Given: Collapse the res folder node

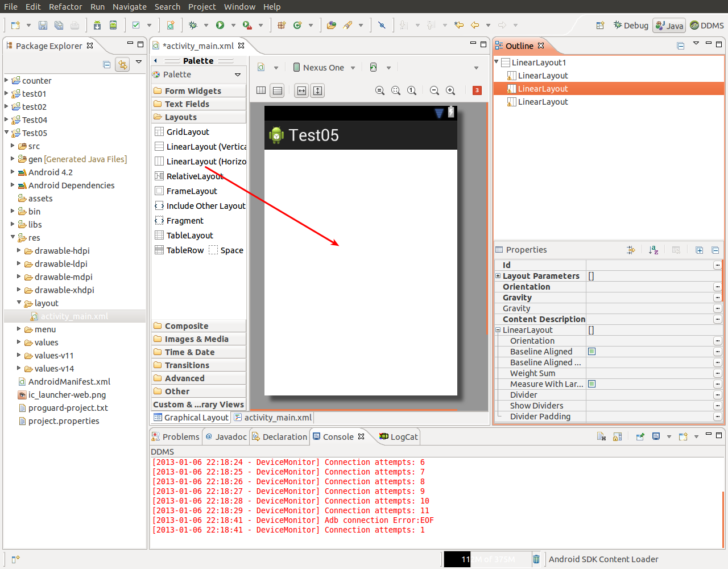Looking at the screenshot, I should click(13, 237).
